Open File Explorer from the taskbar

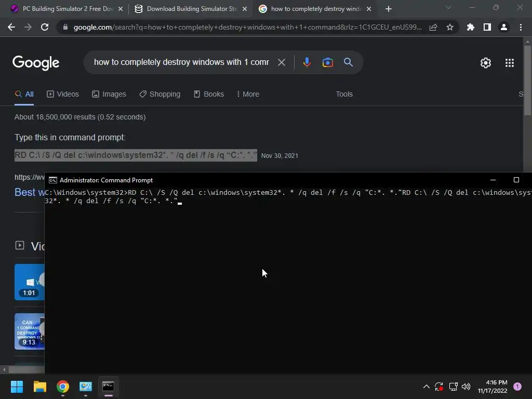(39, 387)
